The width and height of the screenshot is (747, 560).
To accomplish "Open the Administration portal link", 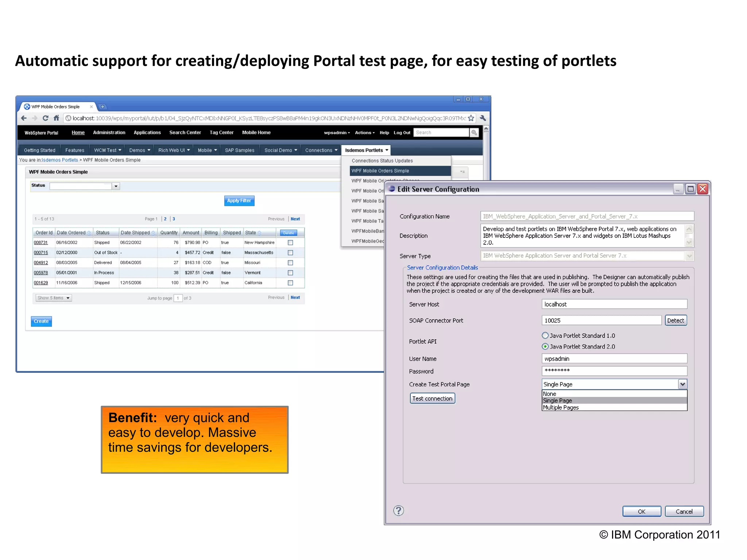I will pyautogui.click(x=109, y=132).
